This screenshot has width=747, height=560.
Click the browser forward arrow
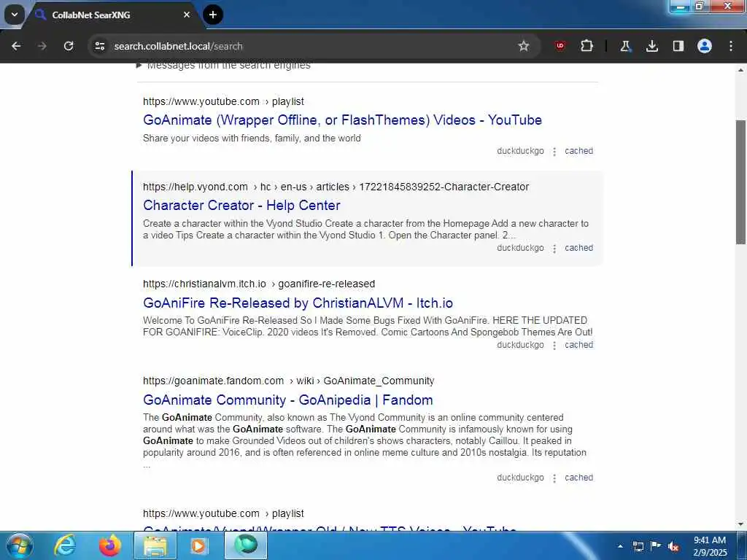click(x=42, y=46)
